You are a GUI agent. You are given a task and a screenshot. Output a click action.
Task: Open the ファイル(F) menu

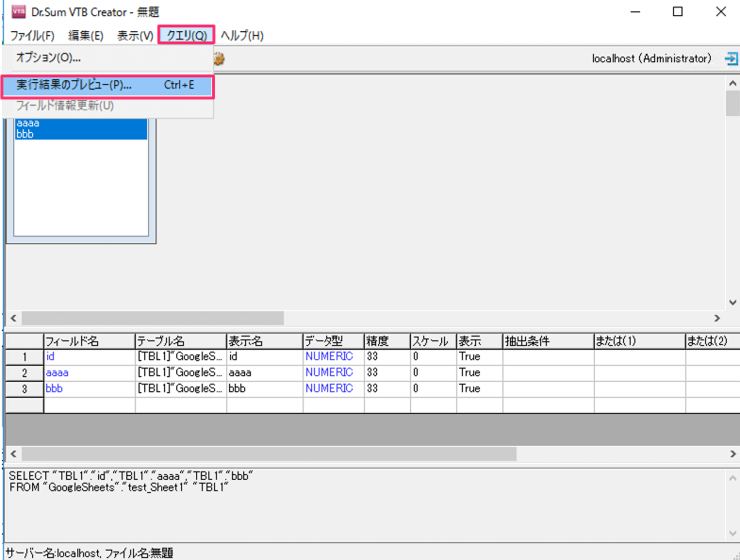click(32, 36)
